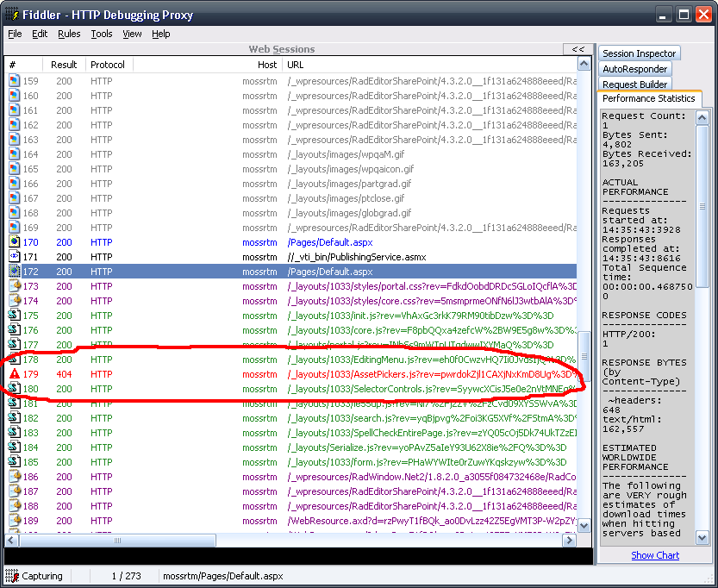Sort sessions by the Host column header
The height and width of the screenshot is (588, 718).
208,65
